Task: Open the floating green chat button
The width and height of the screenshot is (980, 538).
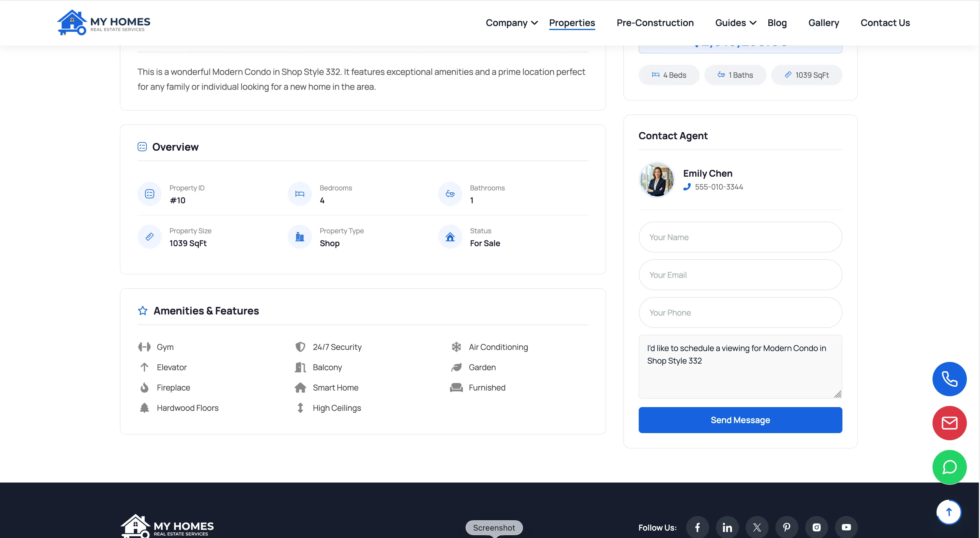Action: coord(949,467)
